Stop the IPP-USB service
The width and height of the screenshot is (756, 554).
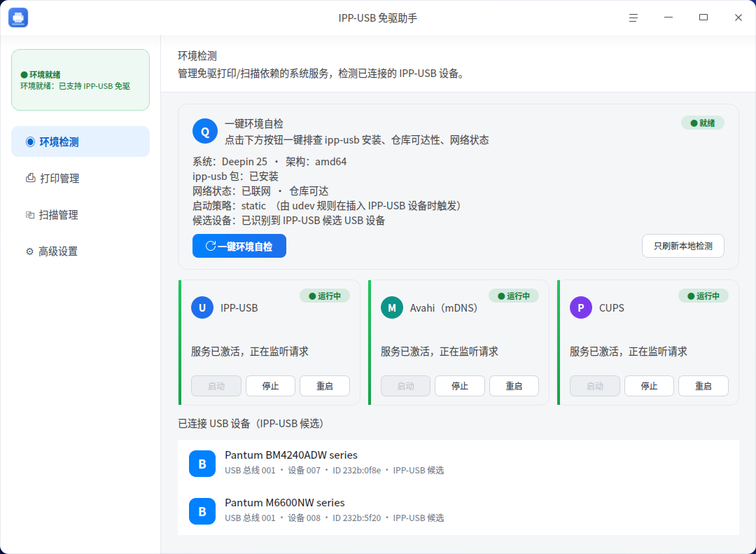point(270,386)
